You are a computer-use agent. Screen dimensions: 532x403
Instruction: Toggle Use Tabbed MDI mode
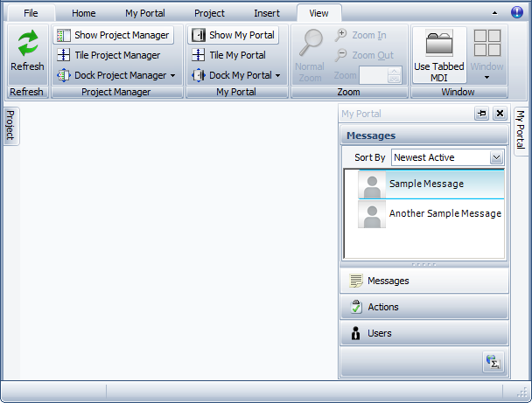pyautogui.click(x=439, y=53)
